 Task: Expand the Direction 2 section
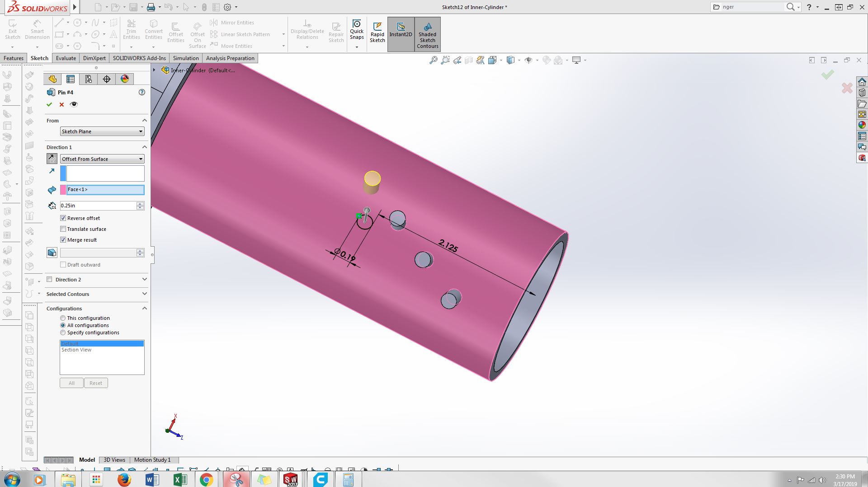[x=145, y=279]
